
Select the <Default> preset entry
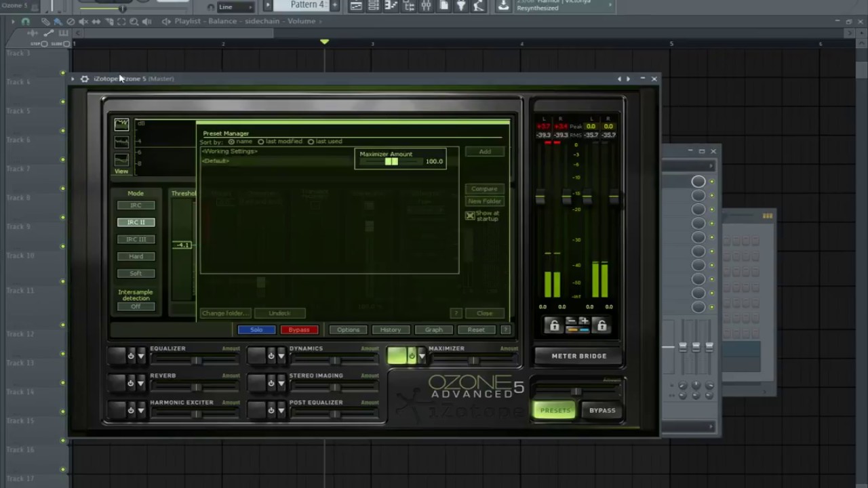point(216,161)
